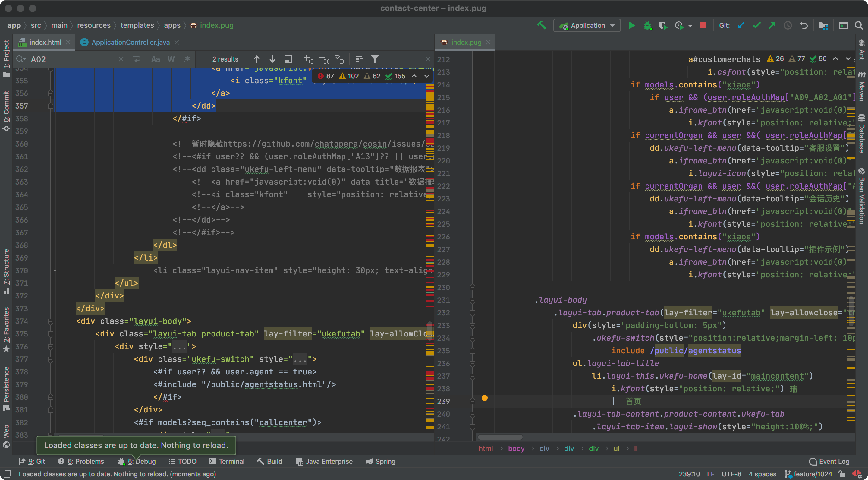Viewport: 868px width, 480px height.
Task: Toggle Words option in find bar
Action: click(171, 59)
